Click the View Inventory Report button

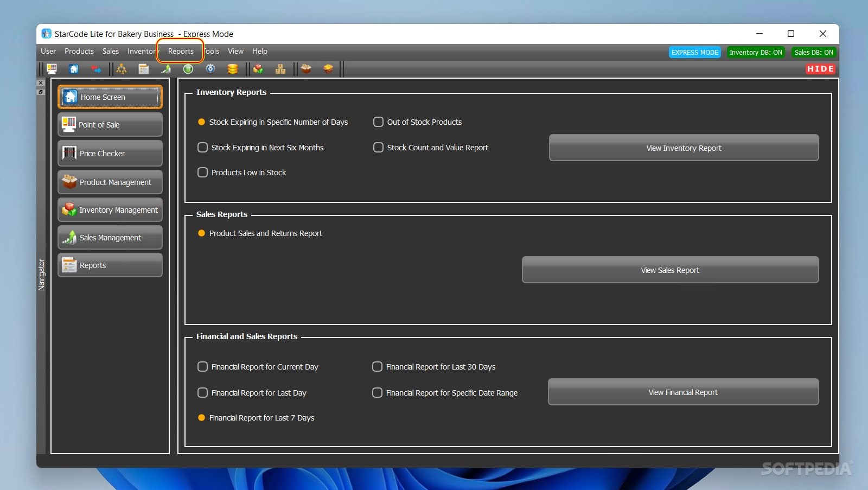coord(684,148)
